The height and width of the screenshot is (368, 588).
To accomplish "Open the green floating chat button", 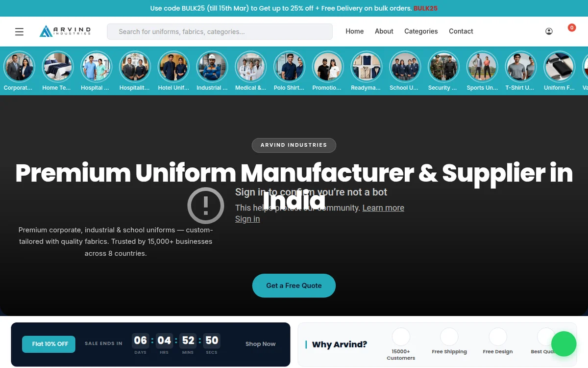I will [x=564, y=344].
